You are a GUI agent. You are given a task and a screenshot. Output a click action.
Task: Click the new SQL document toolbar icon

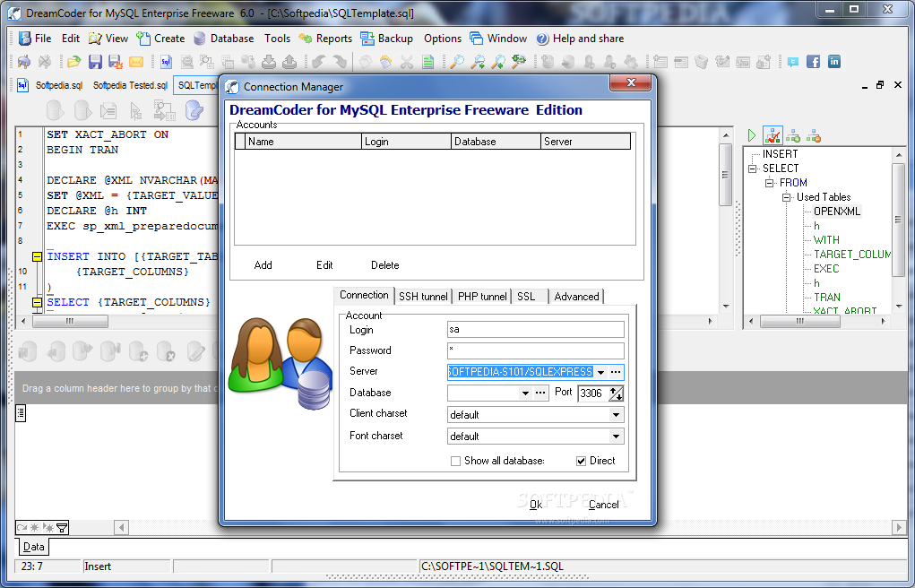166,61
